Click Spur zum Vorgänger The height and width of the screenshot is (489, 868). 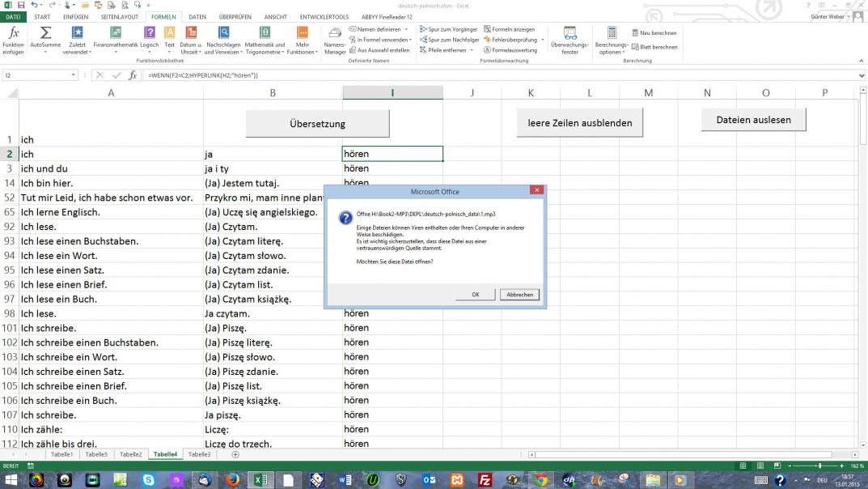pyautogui.click(x=451, y=29)
